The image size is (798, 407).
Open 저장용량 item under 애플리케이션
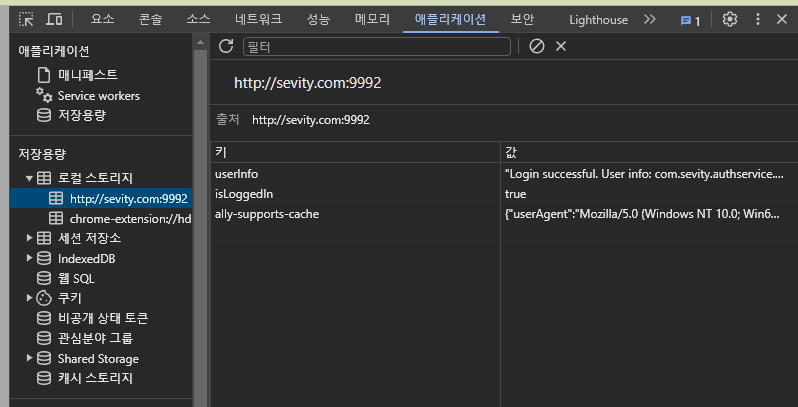click(x=81, y=115)
